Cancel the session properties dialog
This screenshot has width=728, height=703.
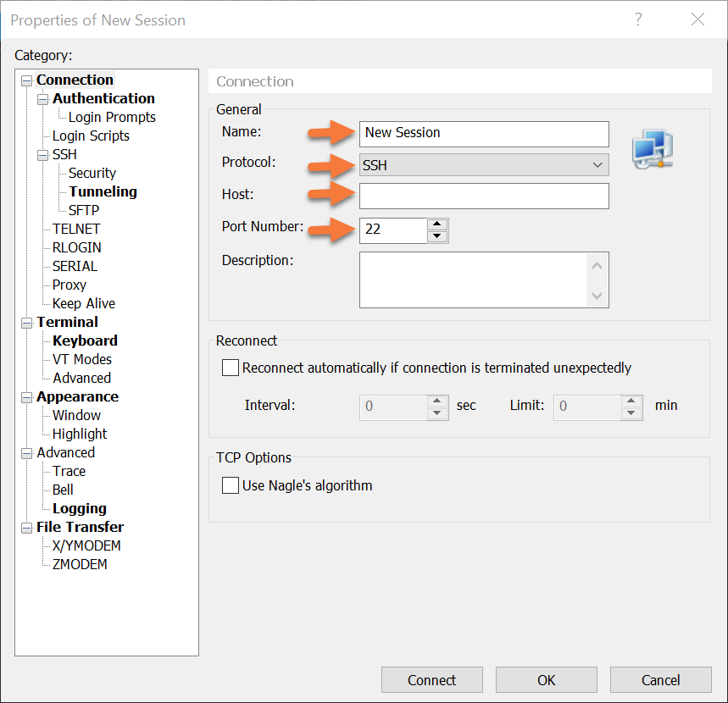coord(660,680)
